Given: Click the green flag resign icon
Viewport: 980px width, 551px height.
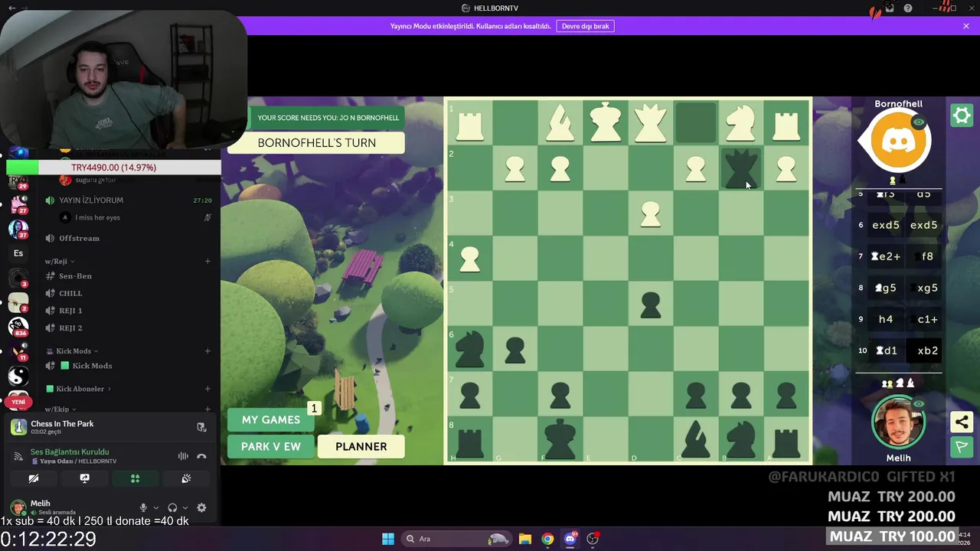Looking at the screenshot, I should [962, 446].
